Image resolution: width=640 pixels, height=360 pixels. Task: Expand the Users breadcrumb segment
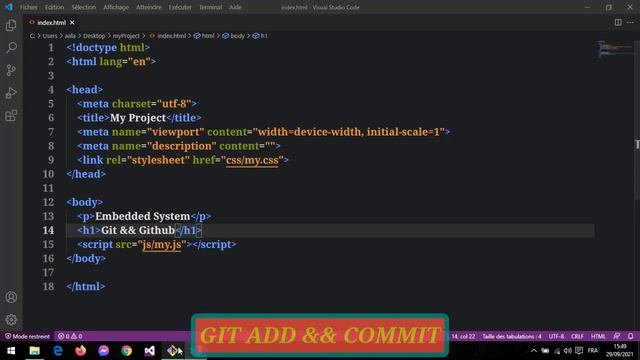pyautogui.click(x=50, y=36)
